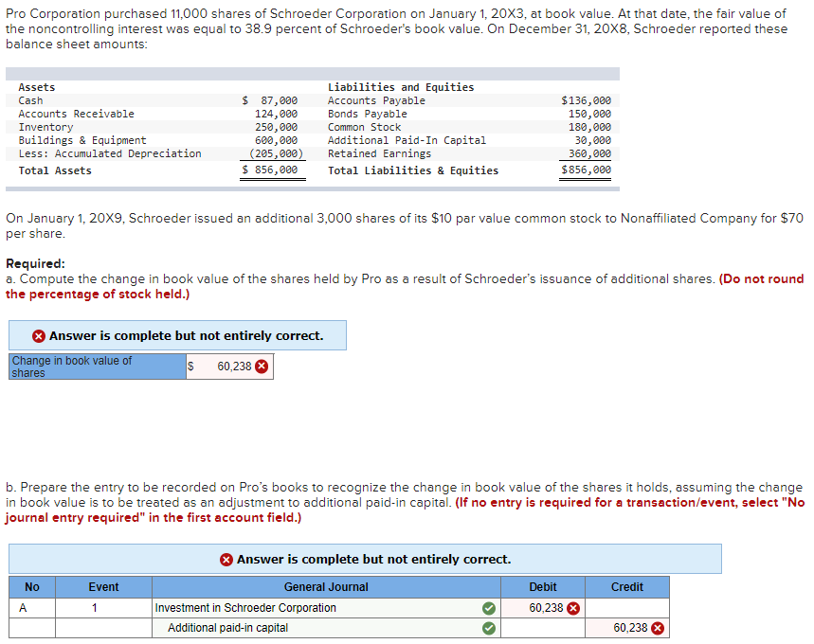Click the red X icon in the part b 'Answer is complete' banner
Screen dimensions: 814x644
[x=226, y=560]
